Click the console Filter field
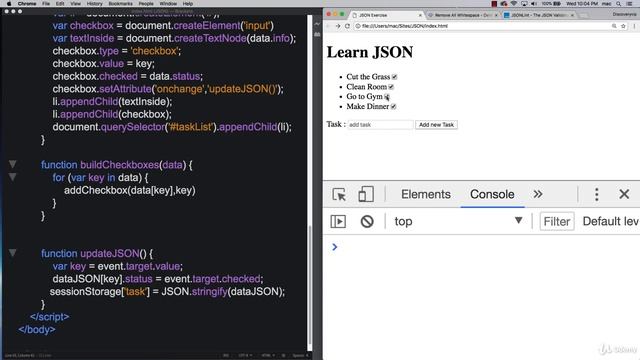This screenshot has width=640, height=360. 557,221
